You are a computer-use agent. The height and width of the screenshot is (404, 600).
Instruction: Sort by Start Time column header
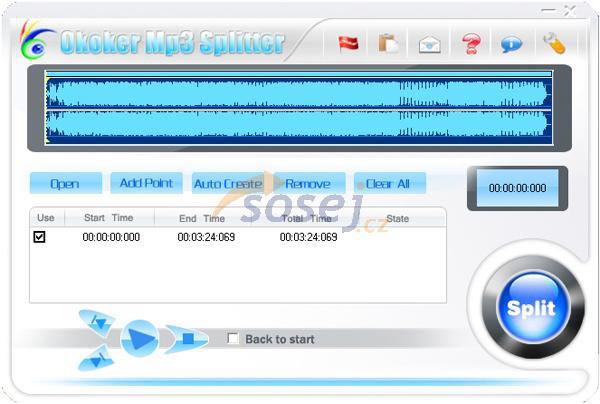click(109, 218)
